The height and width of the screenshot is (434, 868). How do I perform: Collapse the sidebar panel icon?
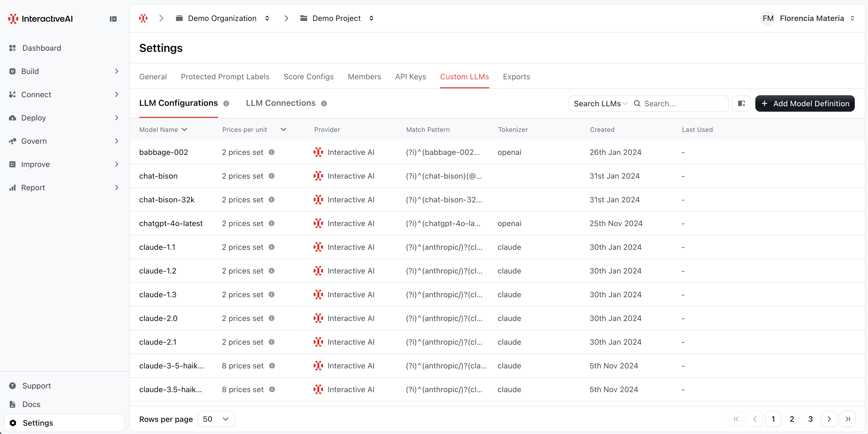coord(113,19)
